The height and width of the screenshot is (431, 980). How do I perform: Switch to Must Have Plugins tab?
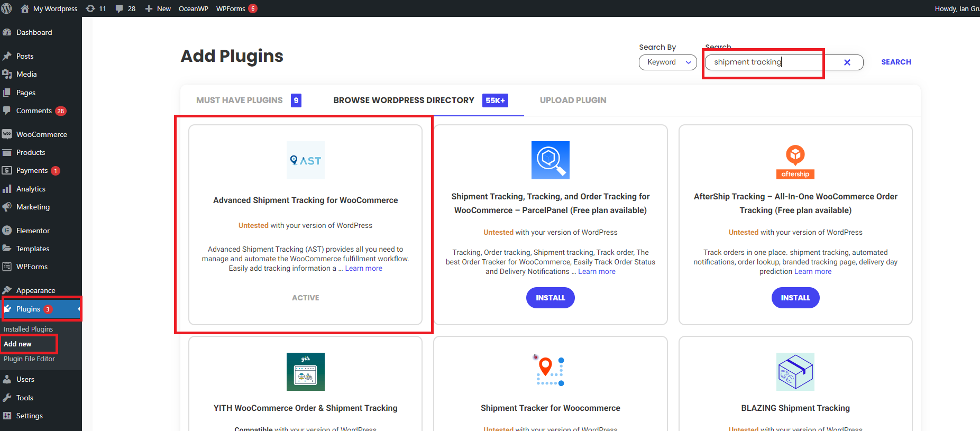tap(240, 100)
